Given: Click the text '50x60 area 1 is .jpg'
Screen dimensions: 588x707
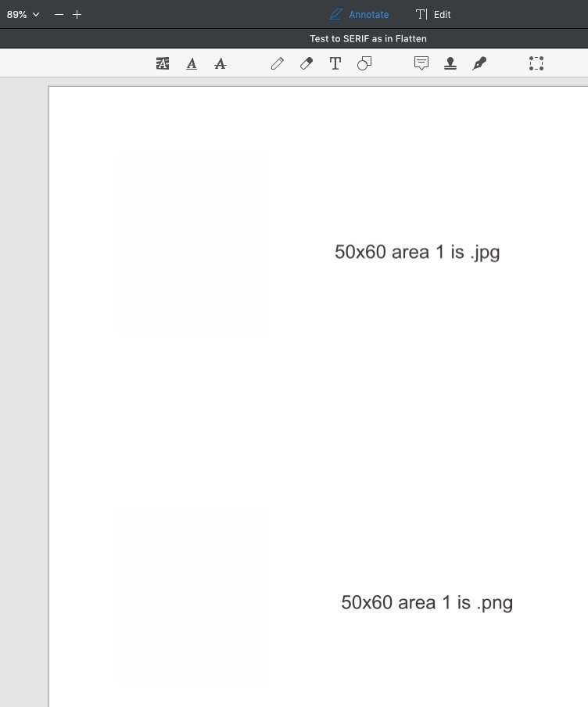Looking at the screenshot, I should (x=417, y=253).
